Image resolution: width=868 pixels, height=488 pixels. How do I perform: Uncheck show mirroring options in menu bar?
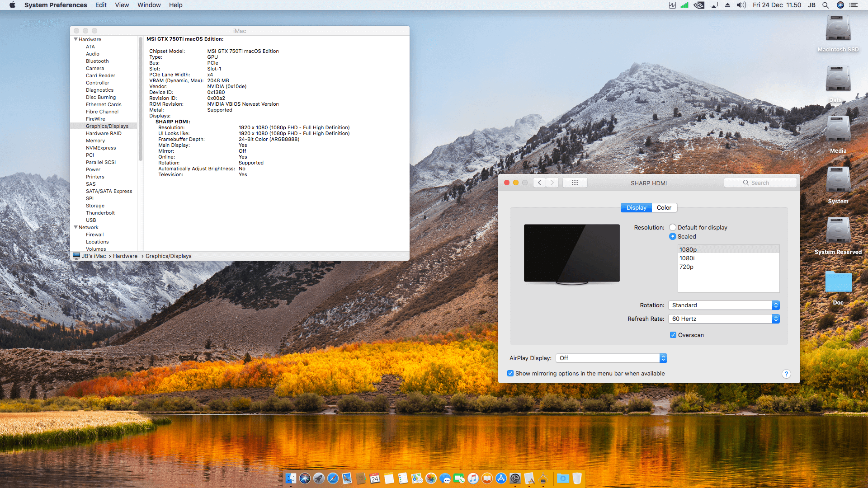[x=510, y=373]
